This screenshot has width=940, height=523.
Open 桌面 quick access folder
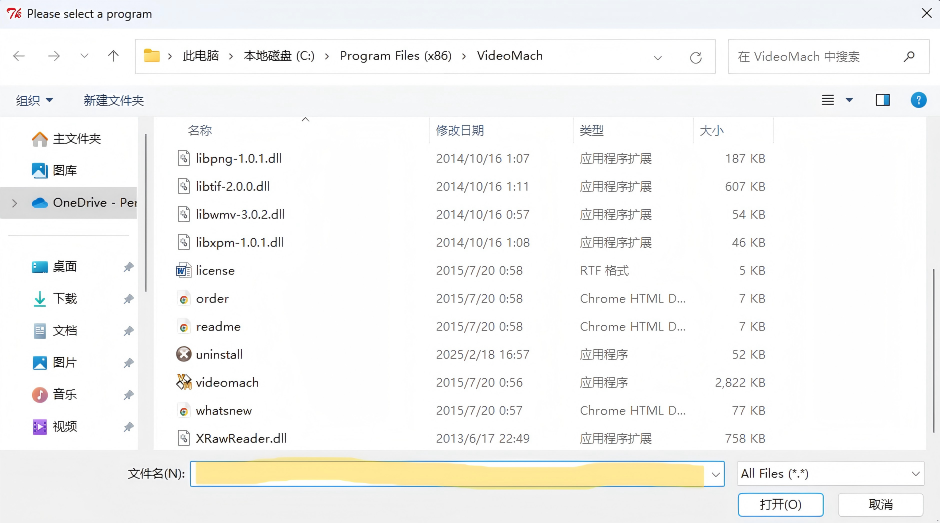[x=54, y=266]
